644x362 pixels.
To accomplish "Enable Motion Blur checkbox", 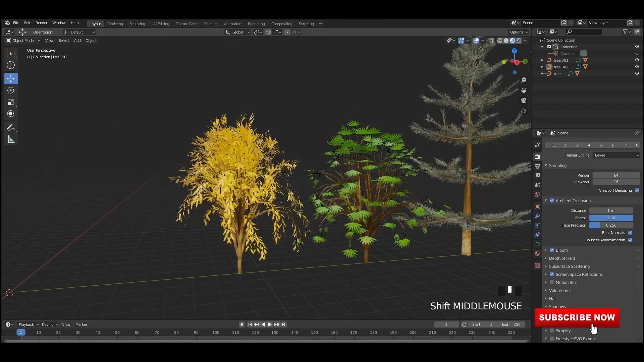I will click(552, 282).
